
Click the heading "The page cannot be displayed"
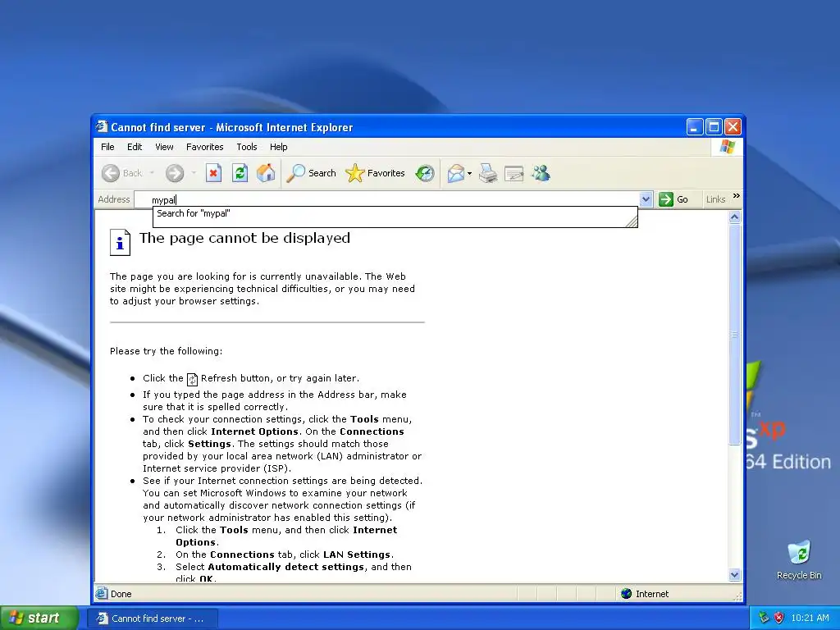pyautogui.click(x=244, y=238)
